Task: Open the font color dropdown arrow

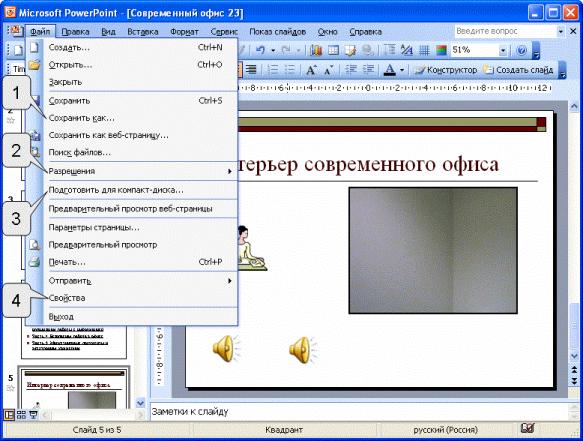Action: click(402, 70)
